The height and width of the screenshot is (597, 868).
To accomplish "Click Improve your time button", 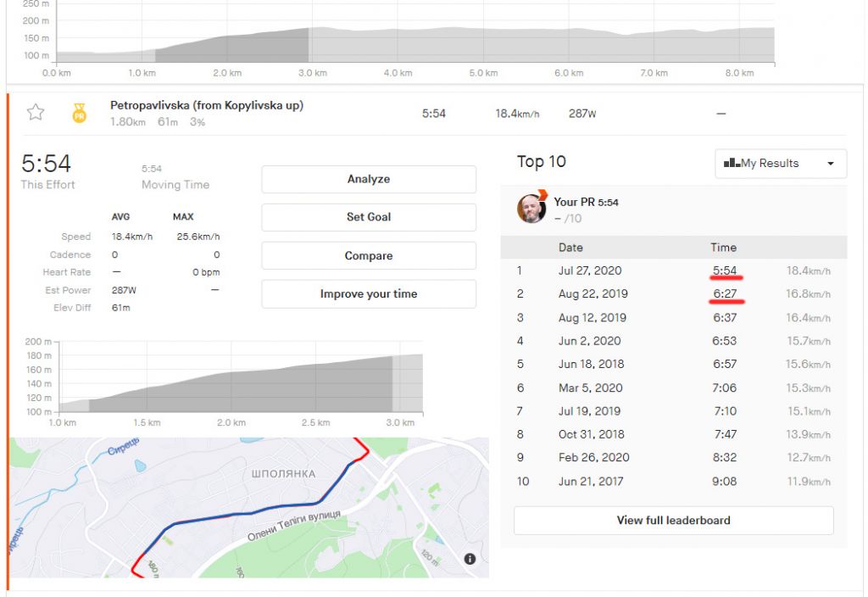I will 369,294.
